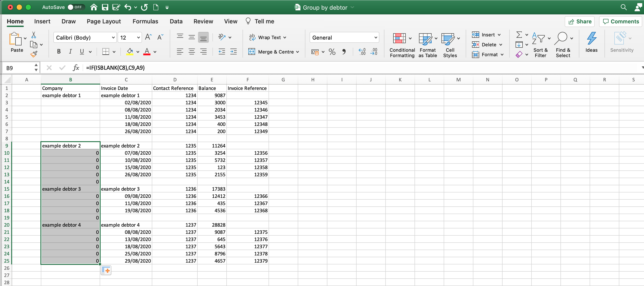The width and height of the screenshot is (644, 286).
Task: Click the Undo arrow icon
Action: click(128, 7)
